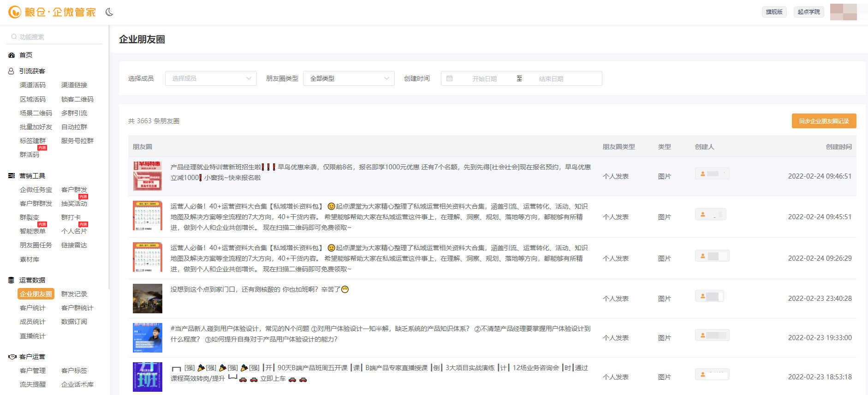868x395 pixels.
Task: Click the 旗舰版 badge button
Action: coord(774,12)
